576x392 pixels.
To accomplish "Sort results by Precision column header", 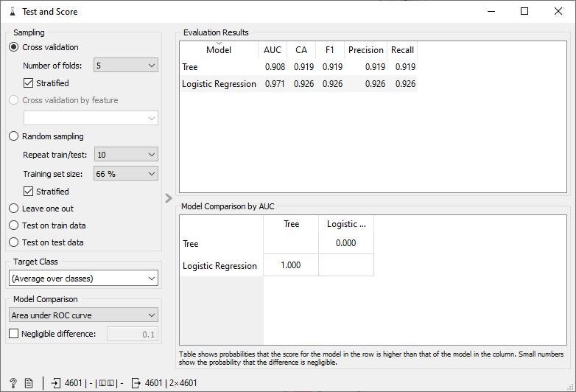I will pos(366,50).
